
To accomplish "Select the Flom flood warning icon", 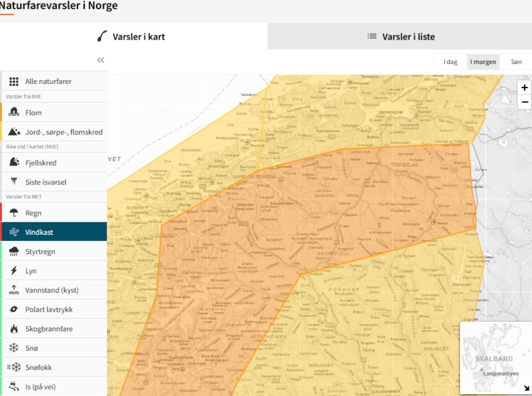I will 14,113.
